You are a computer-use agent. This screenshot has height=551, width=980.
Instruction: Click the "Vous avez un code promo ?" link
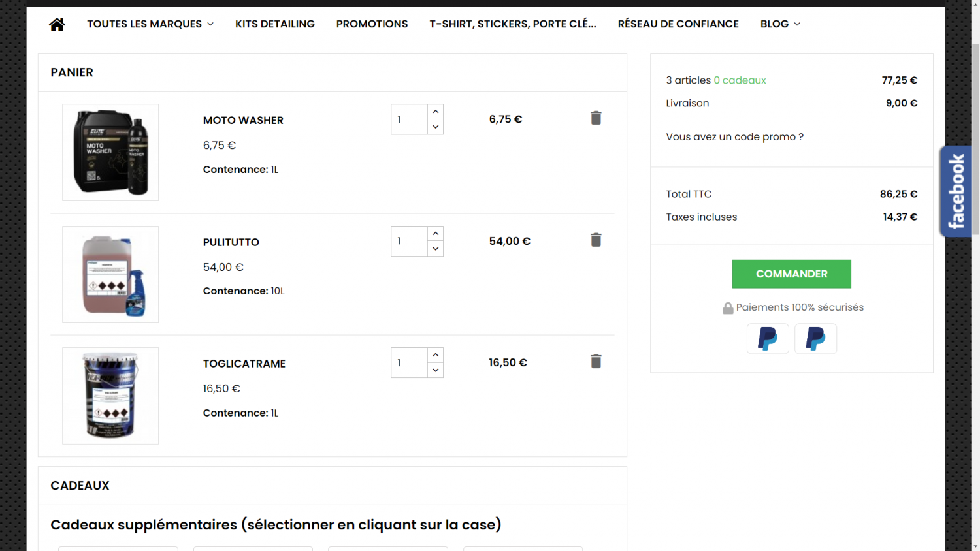[734, 137]
